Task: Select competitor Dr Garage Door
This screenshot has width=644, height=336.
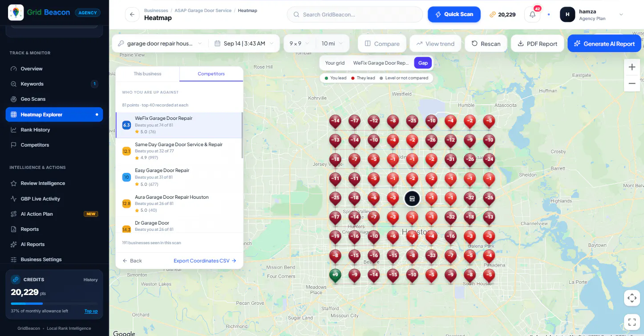Action: pyautogui.click(x=178, y=225)
